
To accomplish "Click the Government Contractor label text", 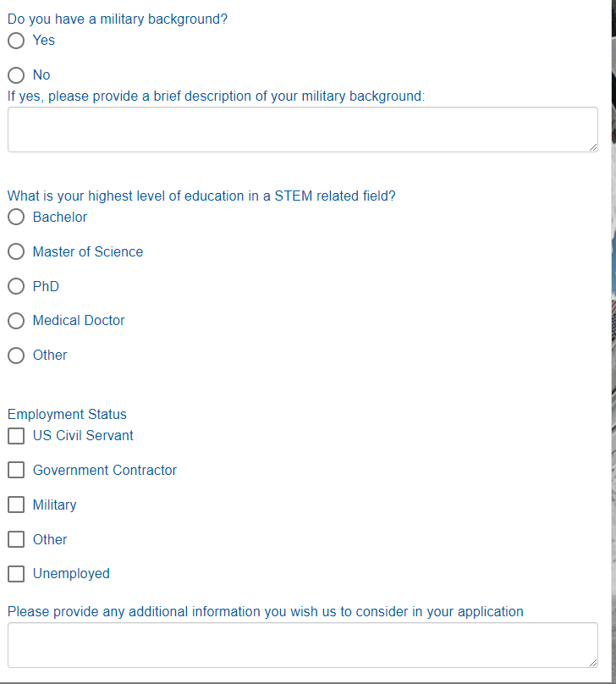I will click(105, 471).
